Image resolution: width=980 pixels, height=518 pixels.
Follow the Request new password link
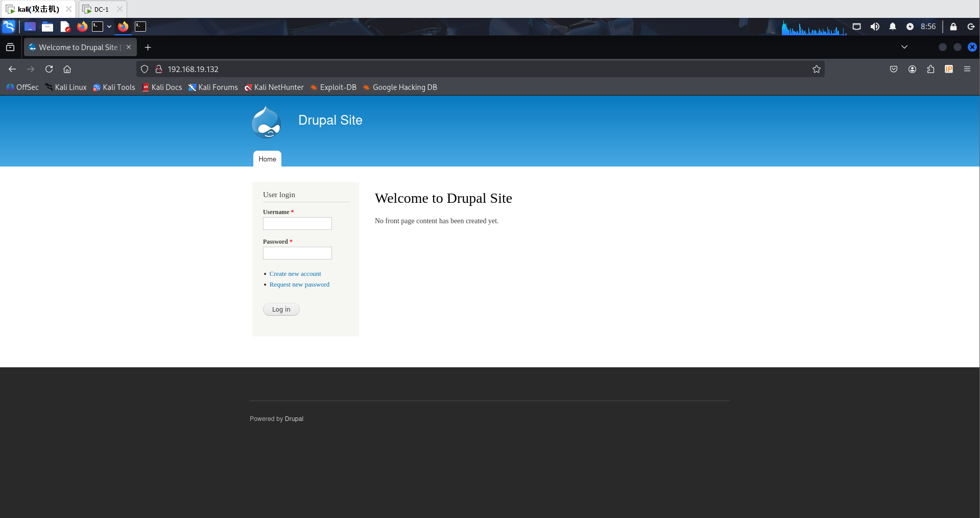point(299,285)
